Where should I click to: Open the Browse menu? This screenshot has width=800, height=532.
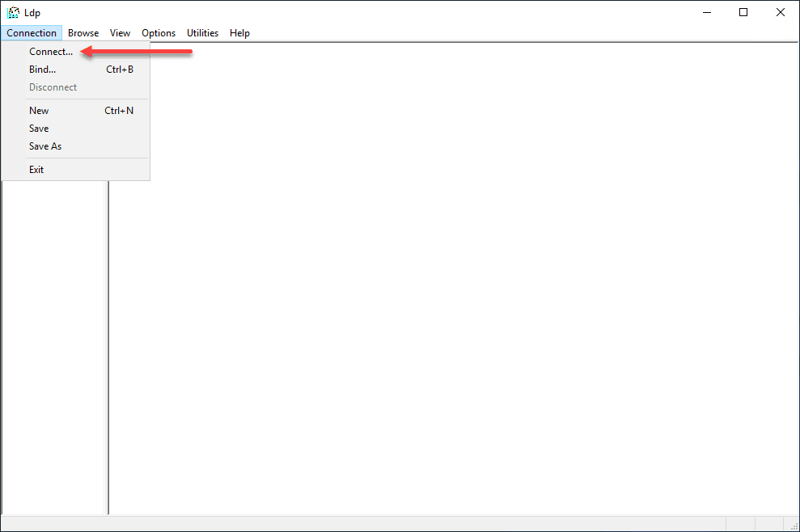(83, 33)
